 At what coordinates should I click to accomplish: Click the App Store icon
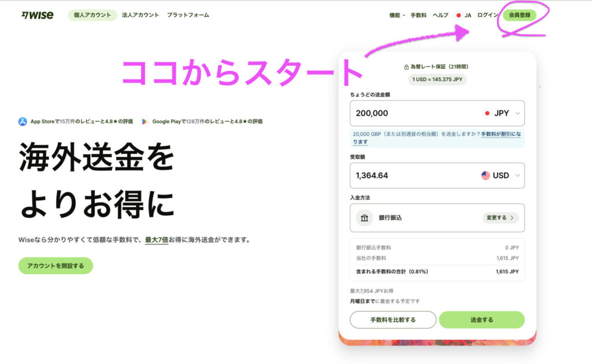(x=23, y=121)
